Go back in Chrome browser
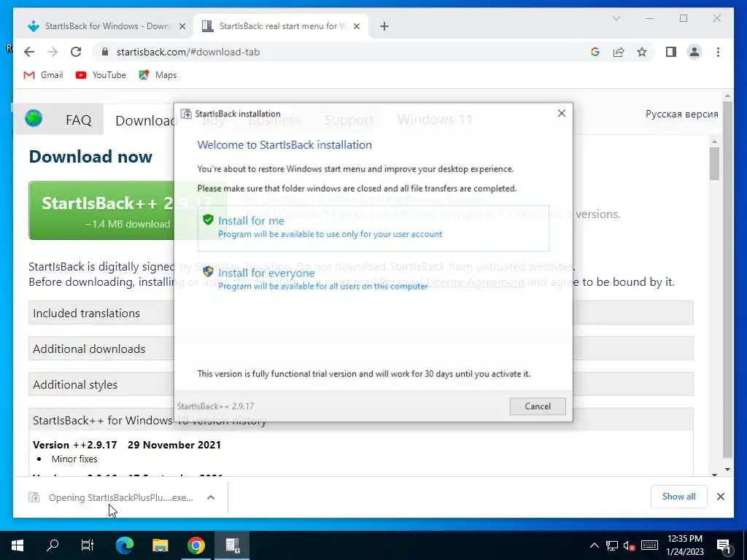The width and height of the screenshot is (747, 560). point(29,52)
